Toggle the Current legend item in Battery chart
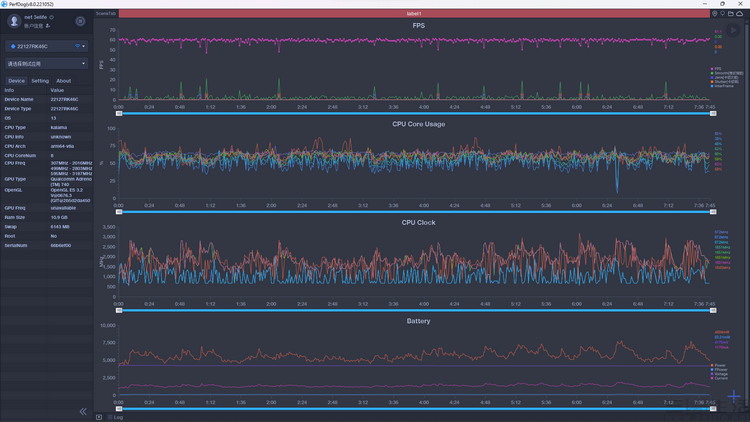 (719, 378)
